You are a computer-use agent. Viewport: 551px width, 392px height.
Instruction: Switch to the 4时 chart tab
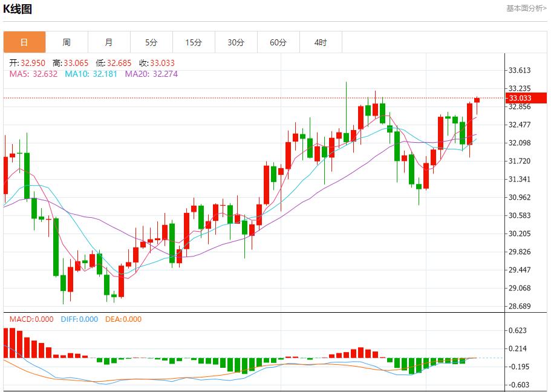321,42
